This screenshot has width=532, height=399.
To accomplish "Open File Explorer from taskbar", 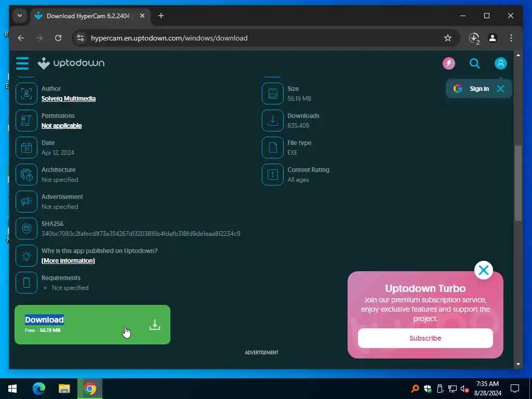I will 64,389.
